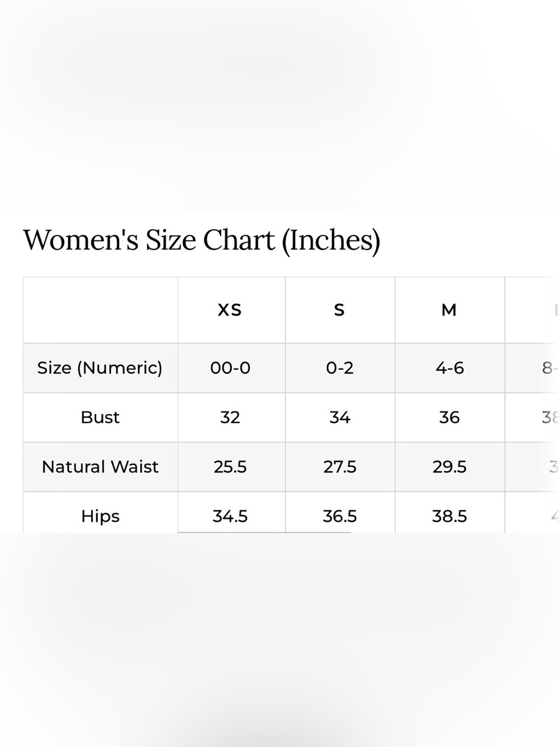
Task: Select the 4-6 numeric size cell
Action: click(x=450, y=368)
